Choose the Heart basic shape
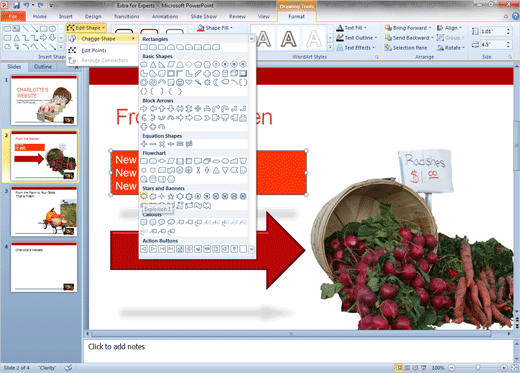This screenshot has height=373, width=520. click(189, 82)
